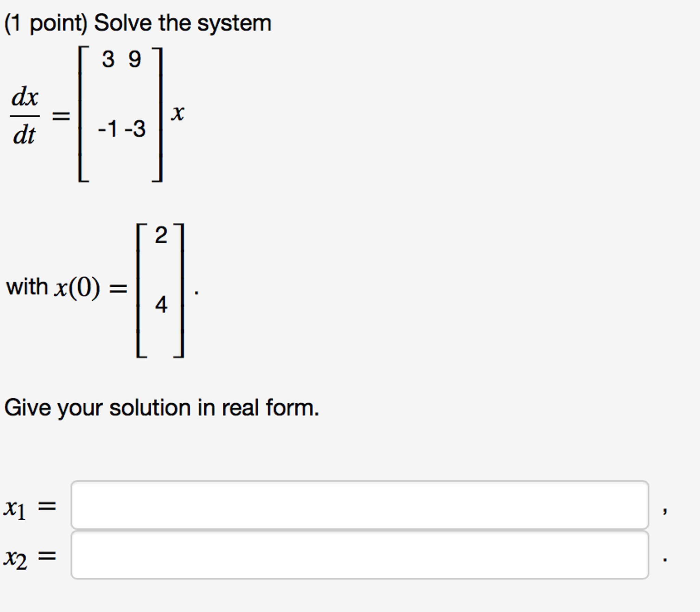The image size is (700, 612).
Task: Click the dx/dt derivative fraction
Action: 25,115
